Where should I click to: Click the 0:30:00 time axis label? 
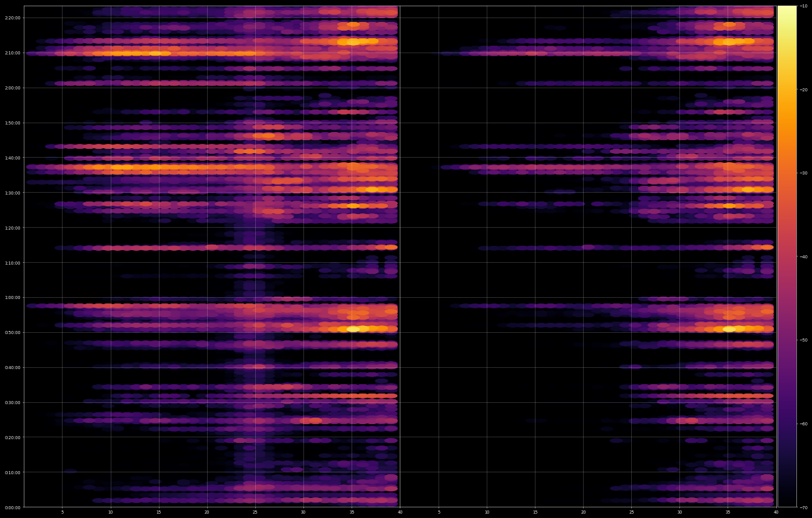14,402
